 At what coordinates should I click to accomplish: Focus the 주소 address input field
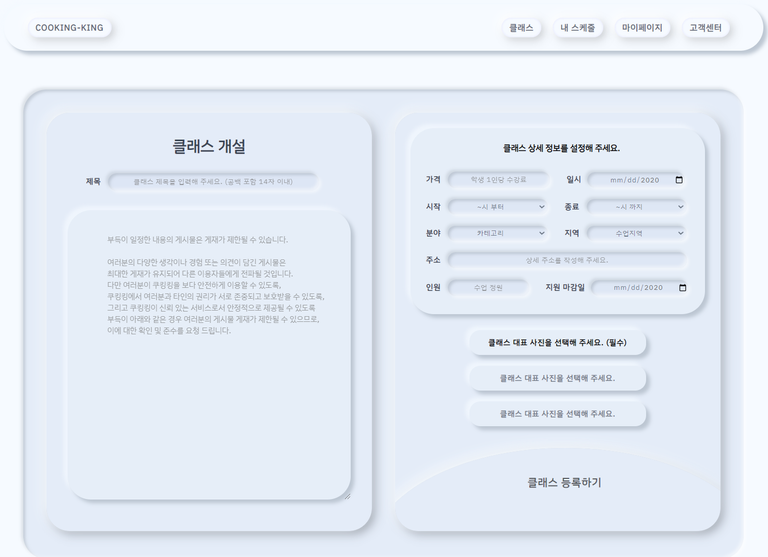567,260
